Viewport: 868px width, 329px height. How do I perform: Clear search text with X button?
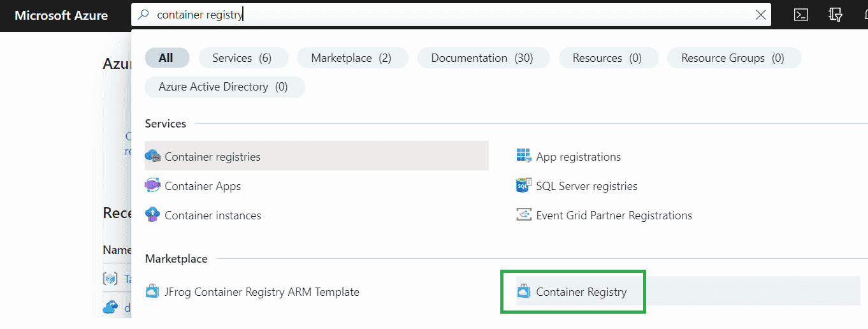point(760,15)
